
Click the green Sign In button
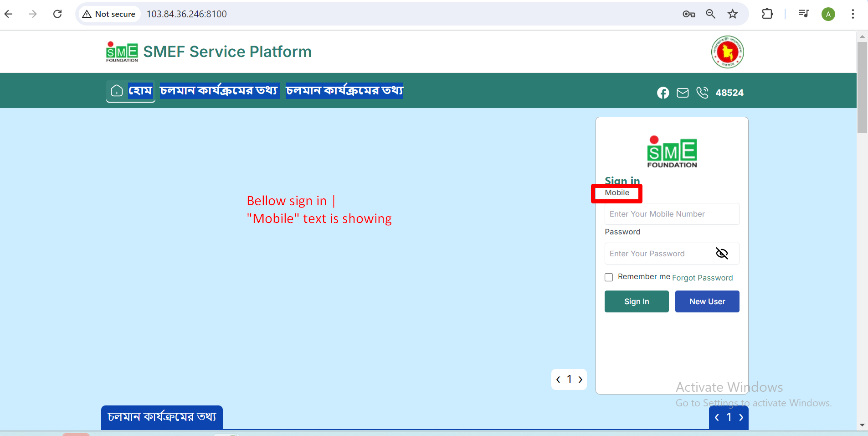(x=637, y=301)
